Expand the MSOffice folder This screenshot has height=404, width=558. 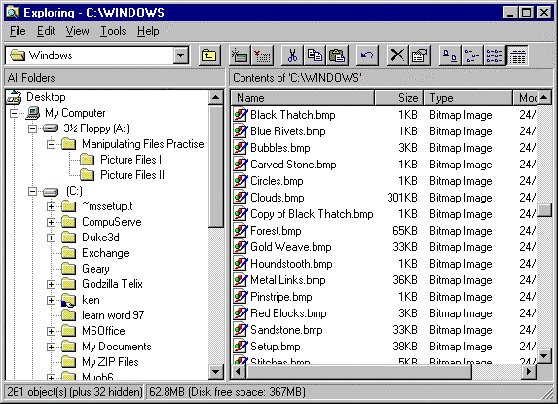[51, 331]
